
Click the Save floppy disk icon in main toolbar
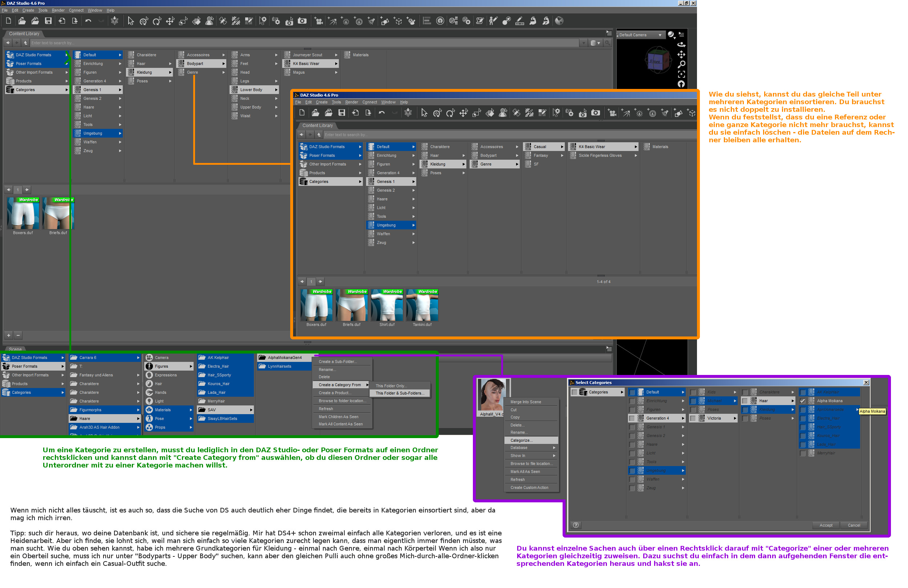click(48, 21)
